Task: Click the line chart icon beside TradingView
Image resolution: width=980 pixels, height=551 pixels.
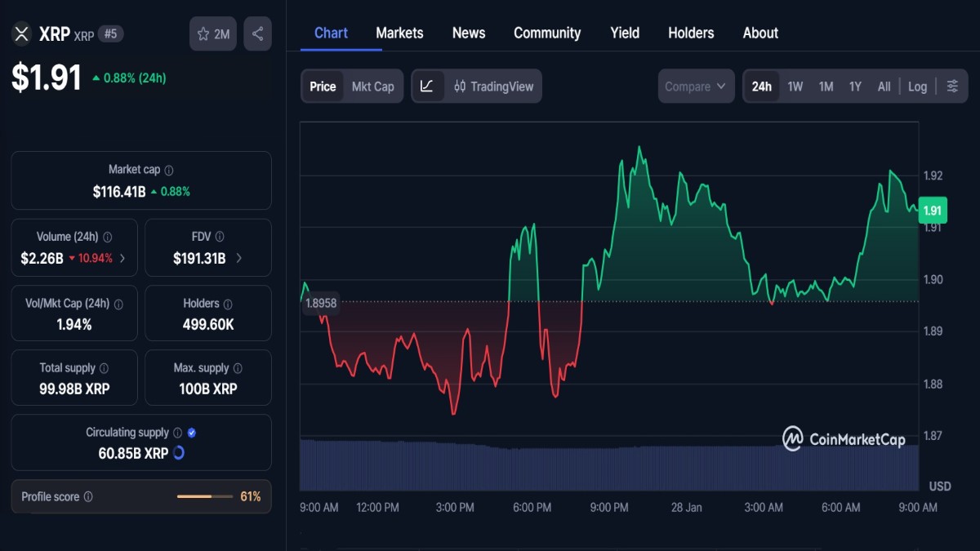Action: point(428,86)
